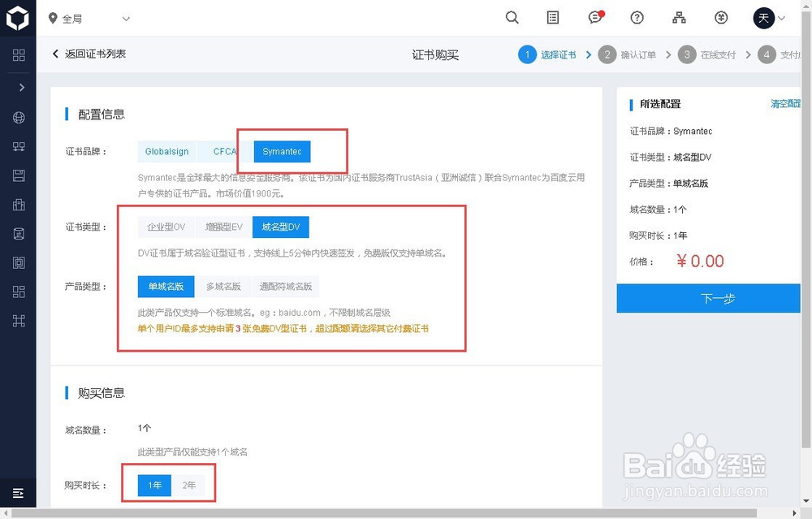Screen dimensions: 812x519
Task: Click the 下一步 next button
Action: tap(708, 298)
